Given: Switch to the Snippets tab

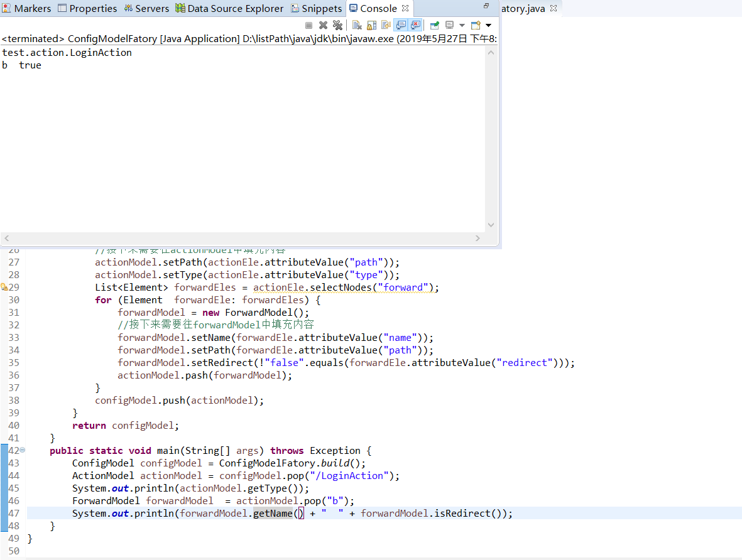Looking at the screenshot, I should pos(317,9).
